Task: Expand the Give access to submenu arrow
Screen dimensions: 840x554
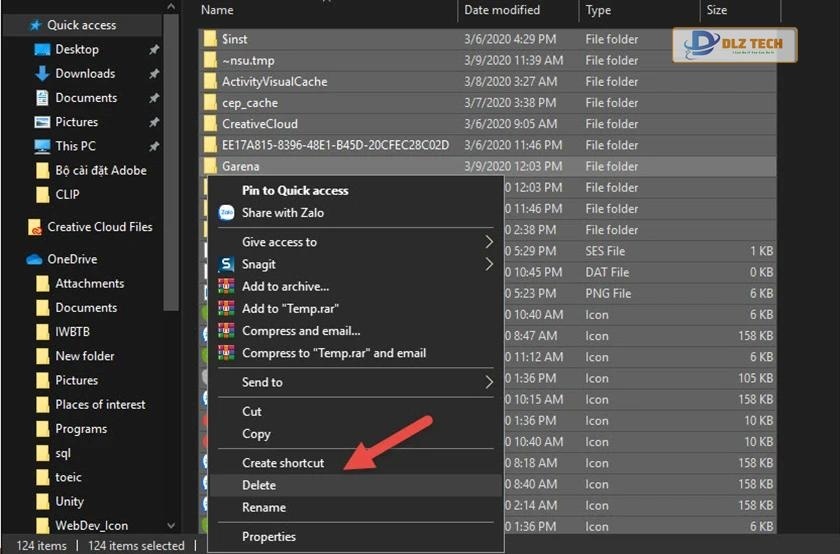Action: tap(489, 242)
